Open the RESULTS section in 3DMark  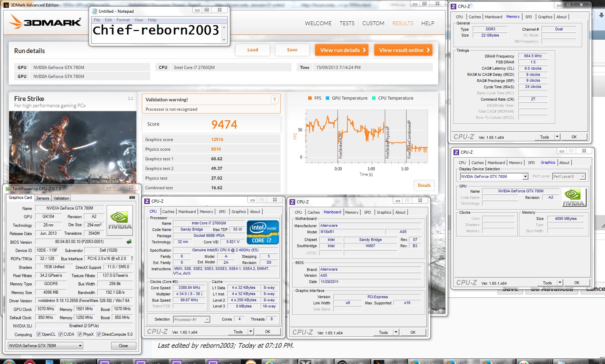coord(403,23)
